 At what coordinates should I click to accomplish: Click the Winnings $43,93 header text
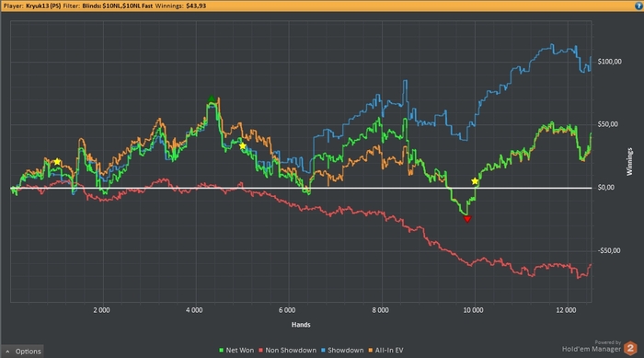[180, 6]
